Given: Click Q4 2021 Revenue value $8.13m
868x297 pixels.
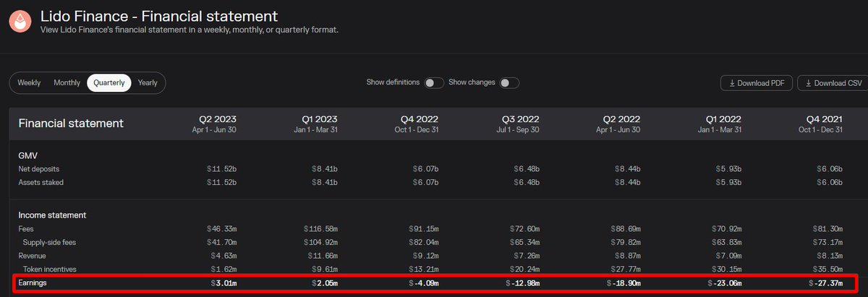Looking at the screenshot, I should (x=830, y=256).
